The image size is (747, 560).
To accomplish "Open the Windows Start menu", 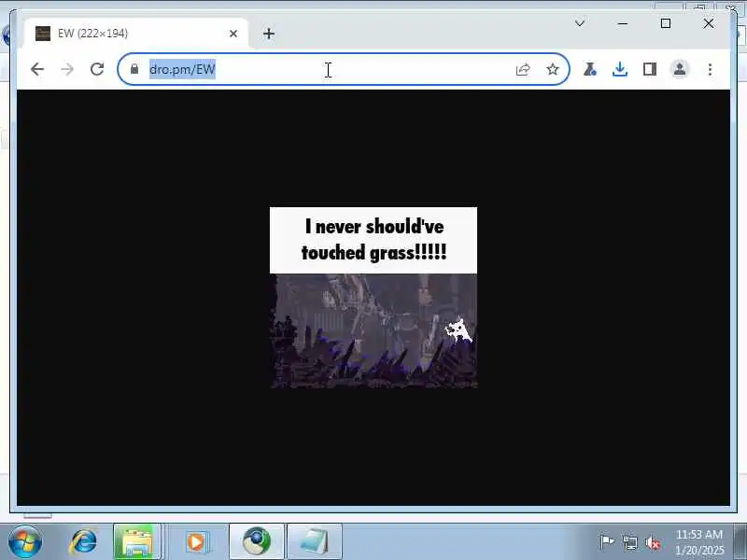I will [25, 541].
